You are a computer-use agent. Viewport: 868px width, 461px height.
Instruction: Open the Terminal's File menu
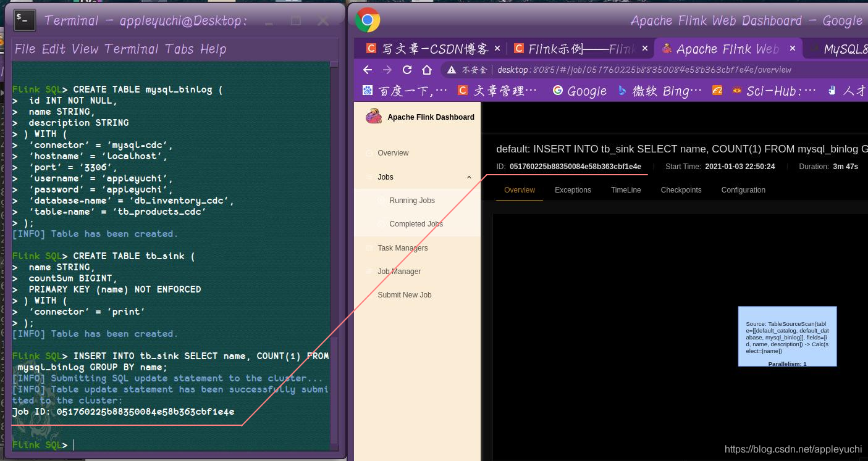point(23,48)
